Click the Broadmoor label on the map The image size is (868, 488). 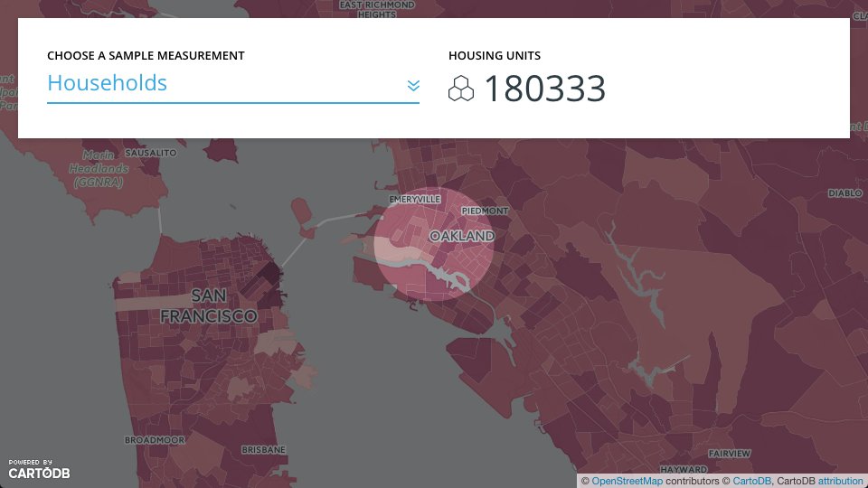coord(155,440)
